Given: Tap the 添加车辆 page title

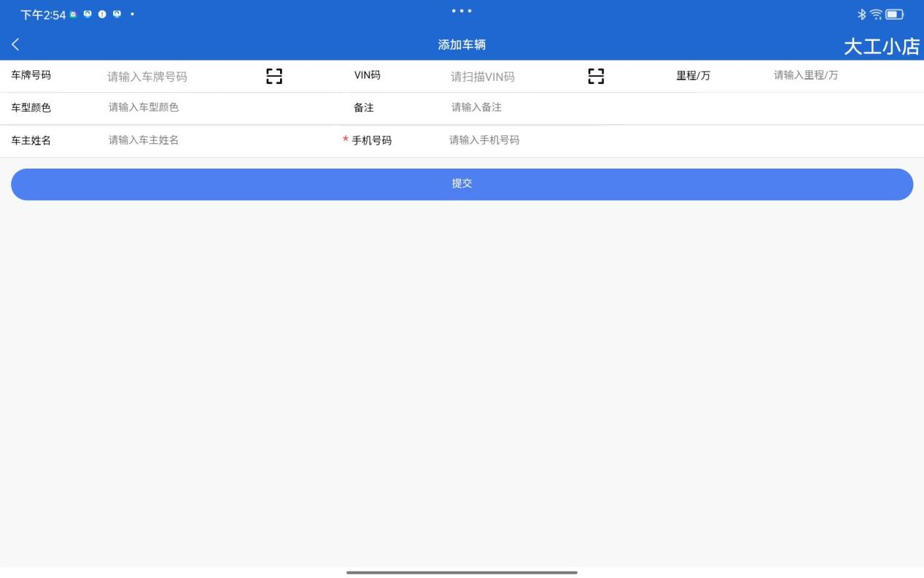Looking at the screenshot, I should pos(462,45).
